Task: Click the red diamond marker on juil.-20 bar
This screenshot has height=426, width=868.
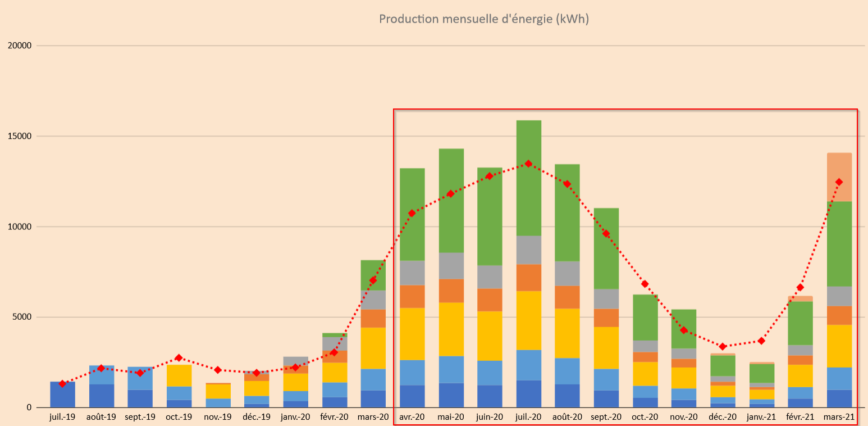Action: [528, 164]
